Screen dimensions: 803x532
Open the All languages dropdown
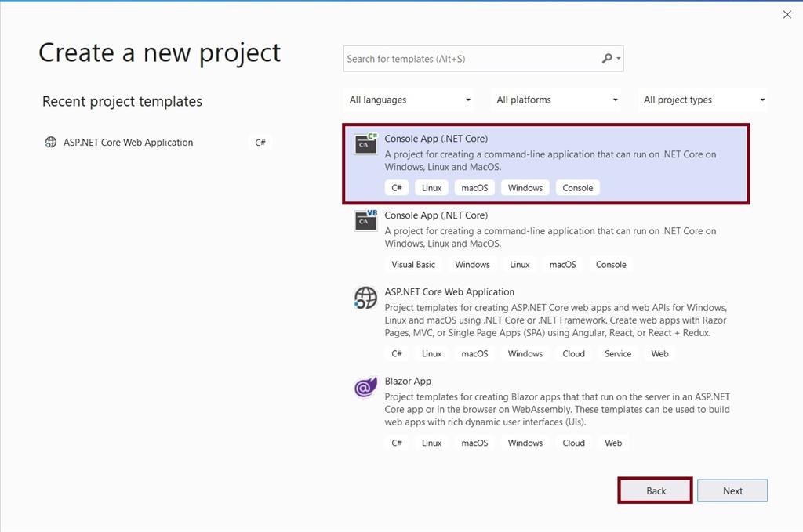409,100
